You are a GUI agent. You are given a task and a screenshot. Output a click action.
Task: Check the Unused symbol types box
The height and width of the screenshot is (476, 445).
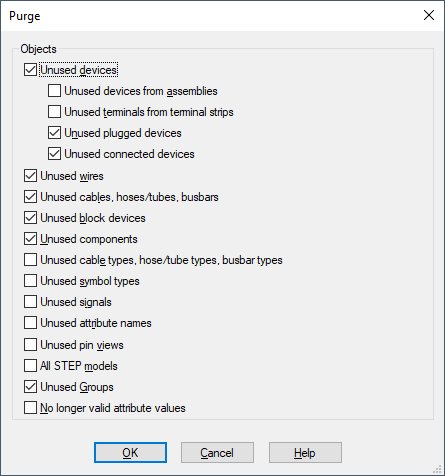30,281
